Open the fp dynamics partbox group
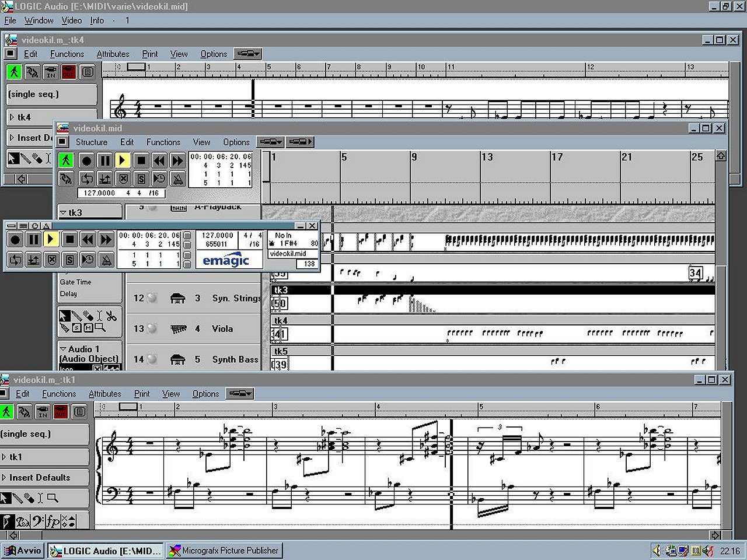747x560 pixels. (x=53, y=521)
